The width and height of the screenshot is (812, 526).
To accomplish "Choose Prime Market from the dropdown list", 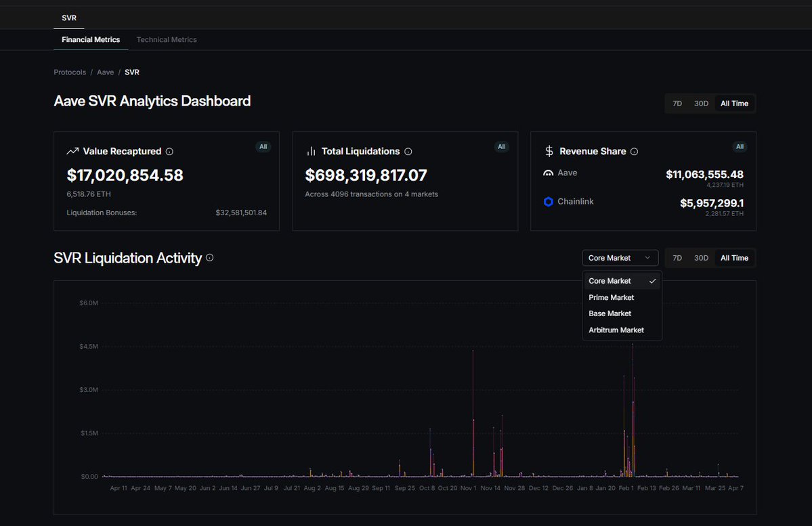I will click(612, 297).
